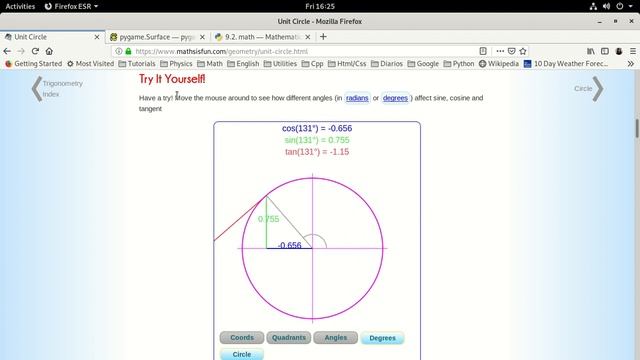The image size is (640, 360).
Task: Switch to 9.2. math tab
Action: 263,37
